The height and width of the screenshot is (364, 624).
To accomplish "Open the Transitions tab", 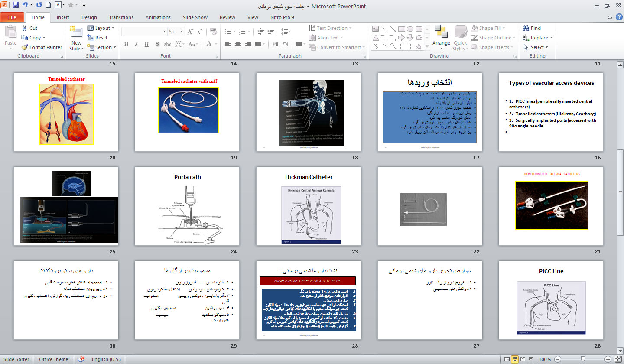I will tap(121, 17).
